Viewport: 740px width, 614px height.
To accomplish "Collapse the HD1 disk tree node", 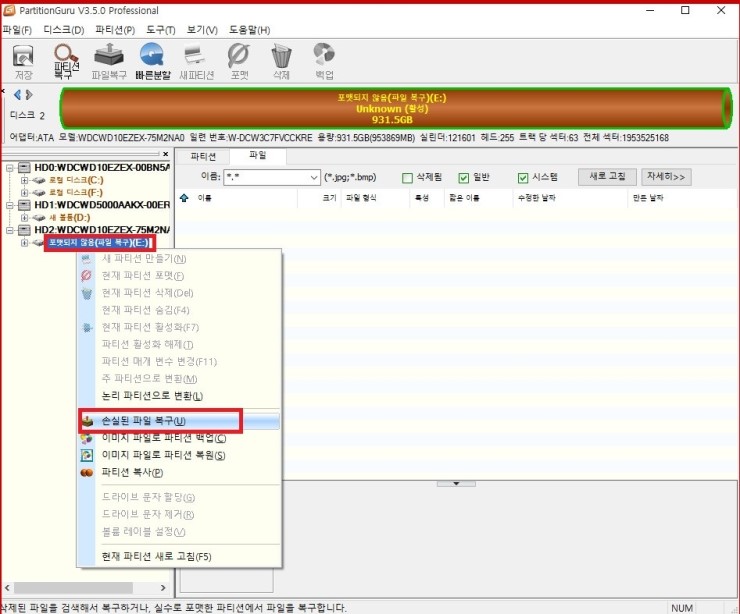I will click(9, 205).
